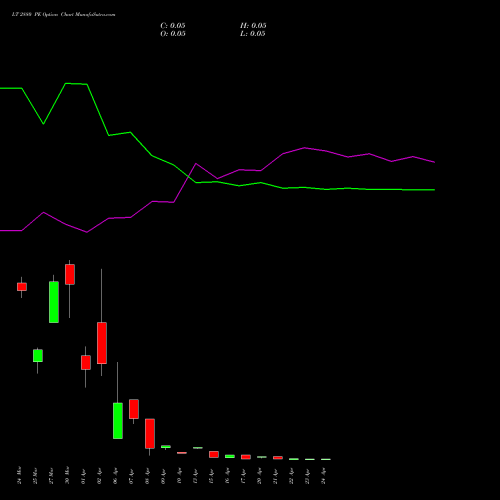Click the red candlestick for 24 Mar

click(x=22, y=287)
